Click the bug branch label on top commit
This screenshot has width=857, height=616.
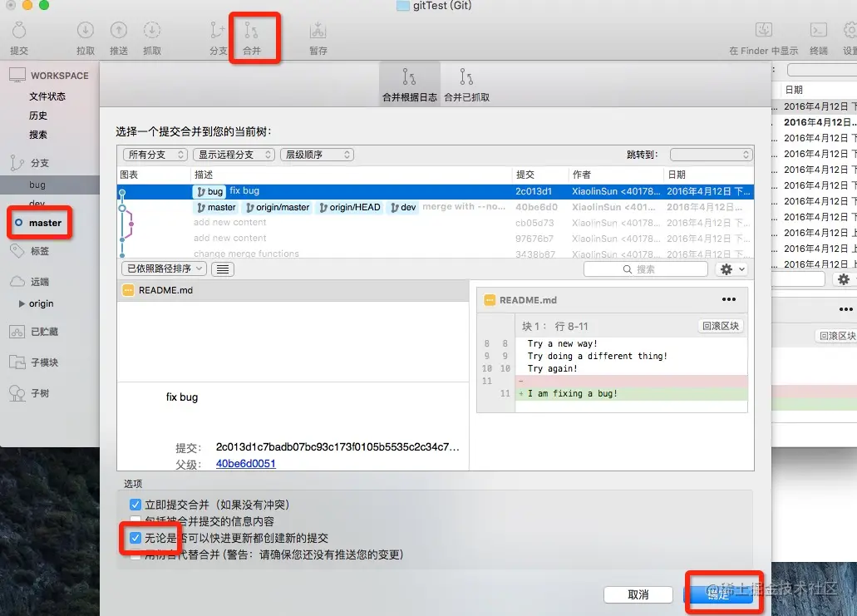pyautogui.click(x=209, y=191)
